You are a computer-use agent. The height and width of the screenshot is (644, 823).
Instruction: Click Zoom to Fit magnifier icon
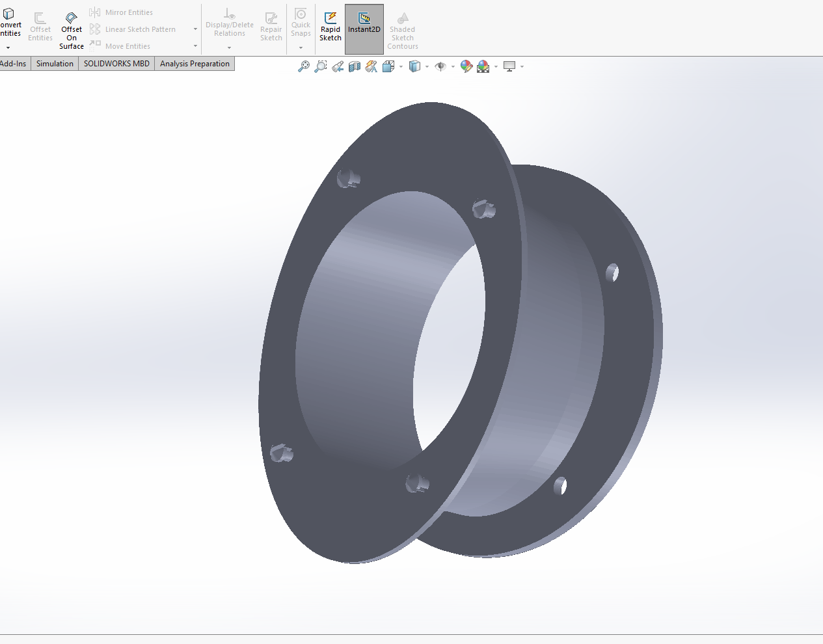click(x=304, y=66)
